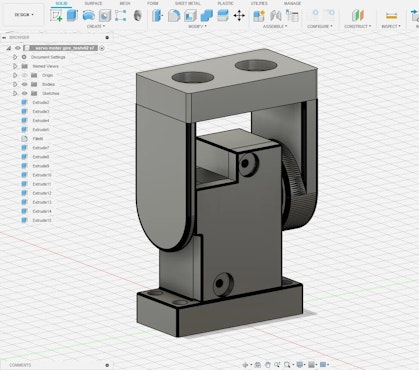Switch to the Surface tab
The height and width of the screenshot is (370, 419).
(x=93, y=3)
